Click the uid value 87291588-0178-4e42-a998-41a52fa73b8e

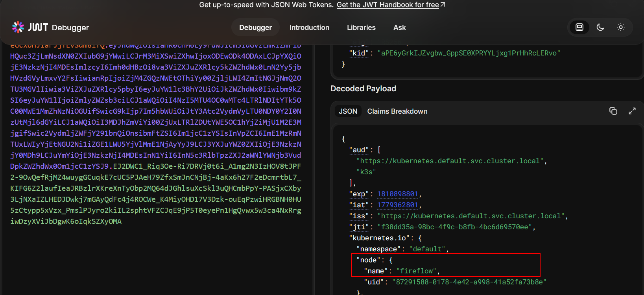[469, 282]
